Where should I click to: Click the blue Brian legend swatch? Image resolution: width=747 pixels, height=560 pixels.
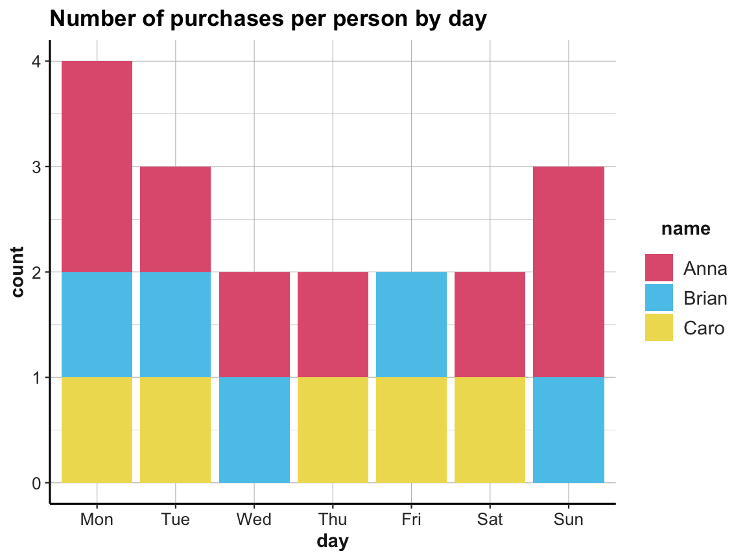tap(659, 297)
